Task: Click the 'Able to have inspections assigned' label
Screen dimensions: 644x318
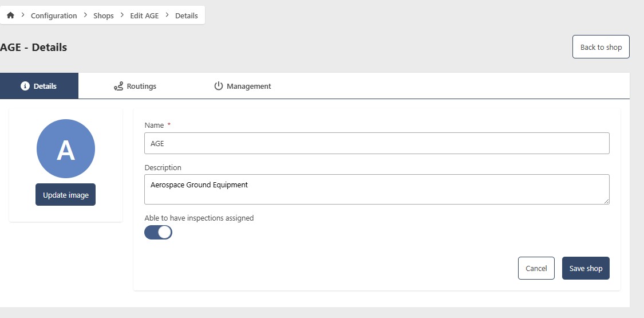Action: pyautogui.click(x=199, y=218)
